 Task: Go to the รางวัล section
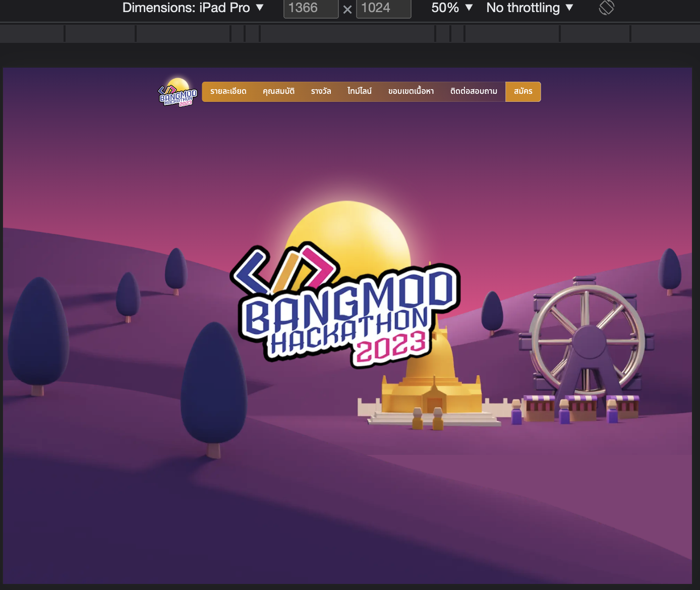point(321,91)
